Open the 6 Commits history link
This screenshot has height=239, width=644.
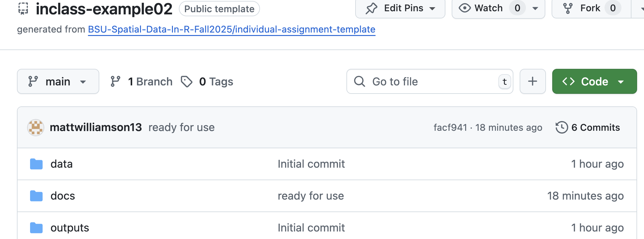pyautogui.click(x=588, y=127)
